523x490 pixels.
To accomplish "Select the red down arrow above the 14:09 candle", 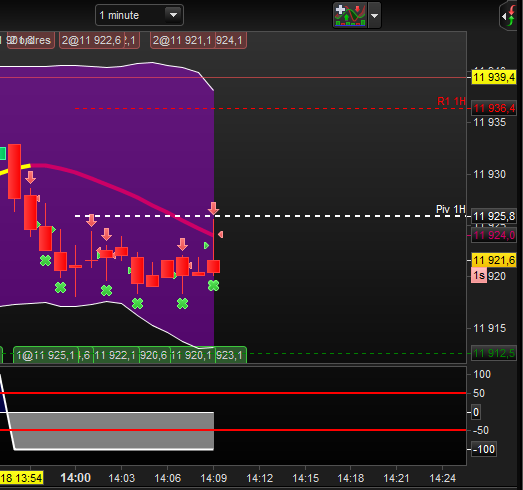I will pos(213,208).
